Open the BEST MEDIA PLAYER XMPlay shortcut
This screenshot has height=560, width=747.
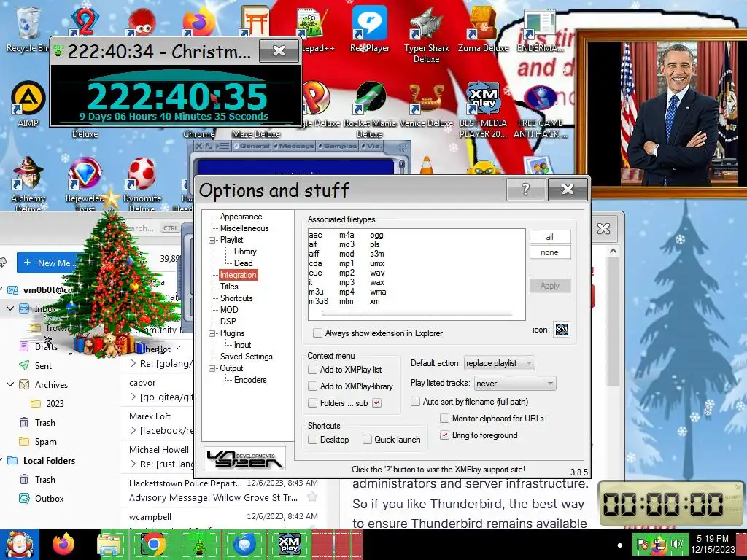pos(483,109)
